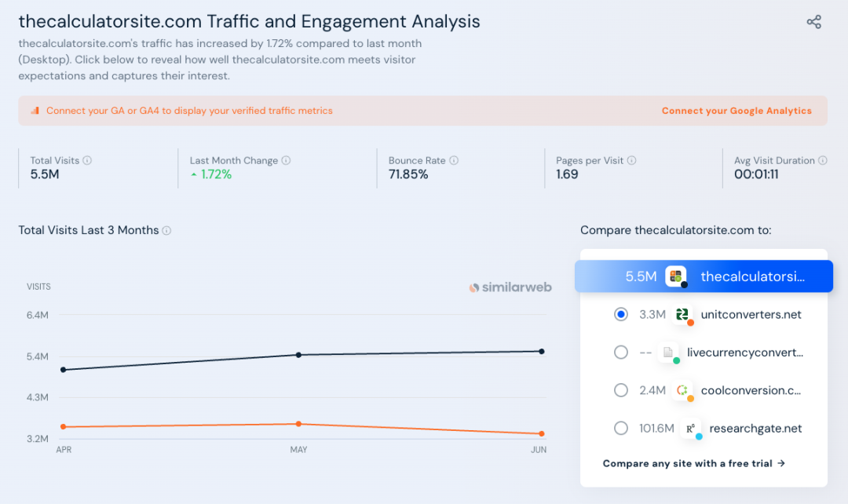
Task: Click the info icon beside Total Visits
Action: [87, 160]
